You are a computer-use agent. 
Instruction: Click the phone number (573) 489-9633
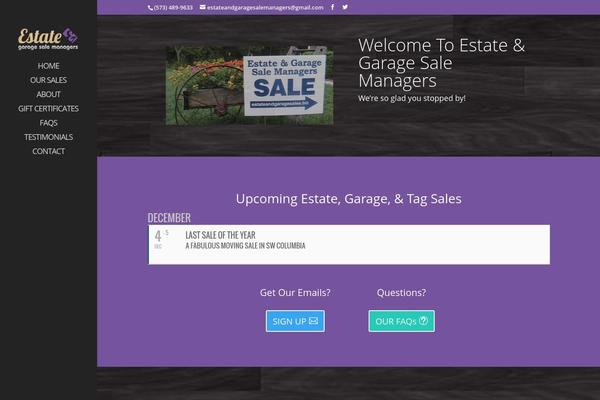point(170,7)
